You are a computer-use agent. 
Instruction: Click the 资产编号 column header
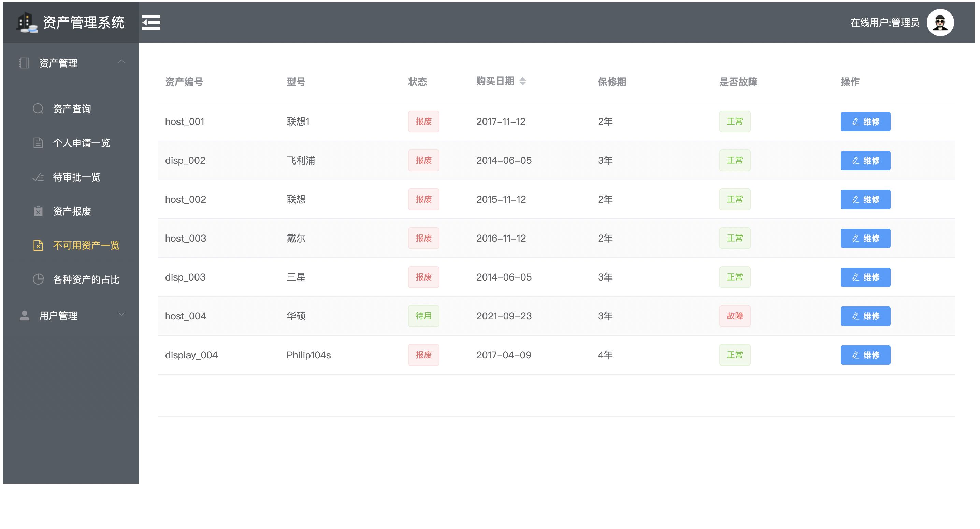[x=184, y=82]
